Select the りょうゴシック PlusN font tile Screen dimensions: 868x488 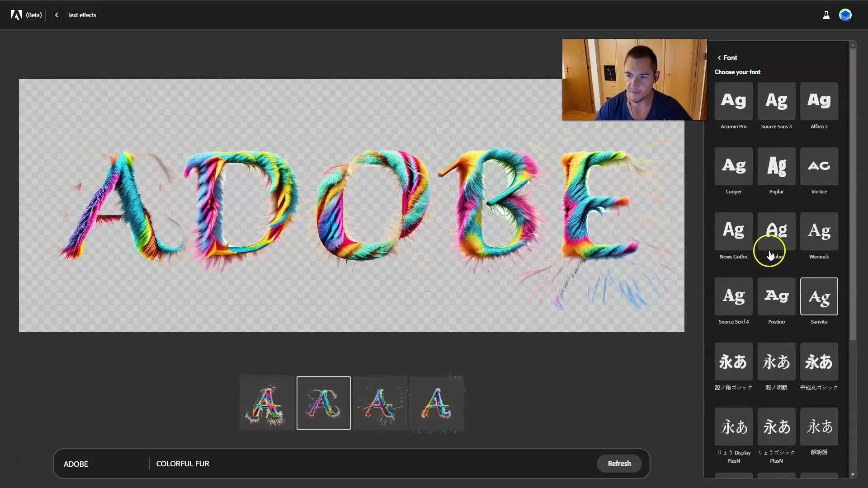776,426
